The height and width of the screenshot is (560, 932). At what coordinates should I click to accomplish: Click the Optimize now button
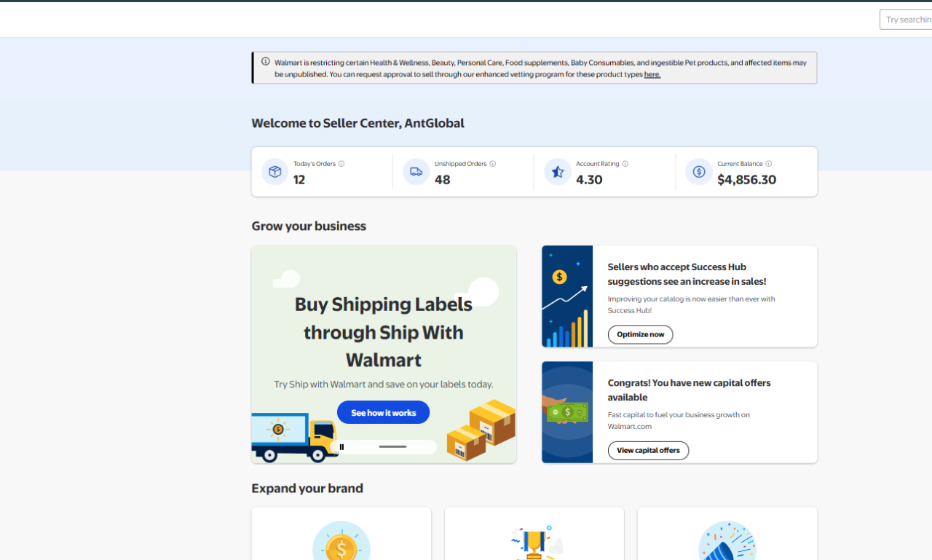pyautogui.click(x=641, y=335)
